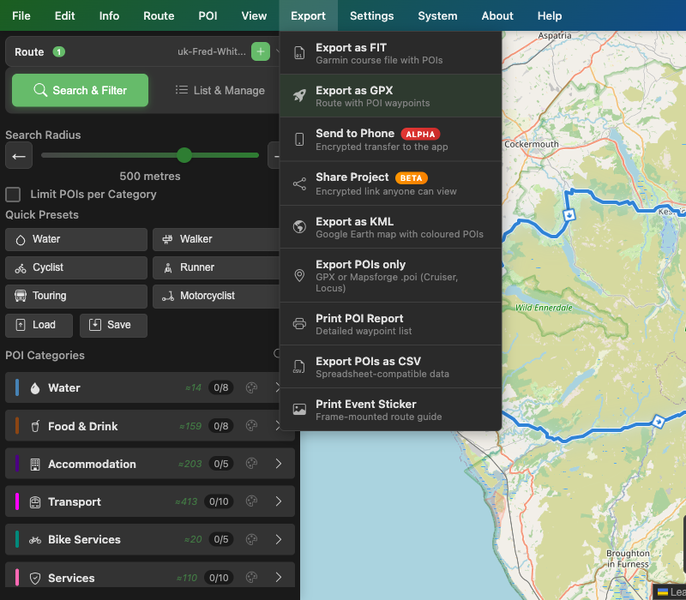The image size is (686, 600).
Task: Expand the Transport category chevron
Action: 279,501
